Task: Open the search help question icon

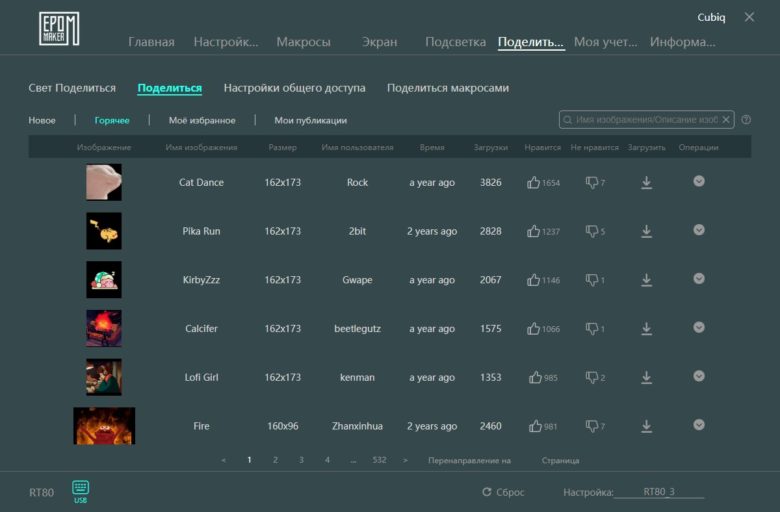Action: (x=746, y=120)
